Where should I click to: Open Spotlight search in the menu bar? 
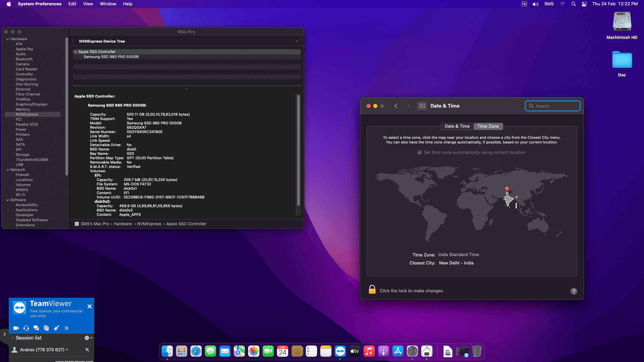(x=573, y=4)
